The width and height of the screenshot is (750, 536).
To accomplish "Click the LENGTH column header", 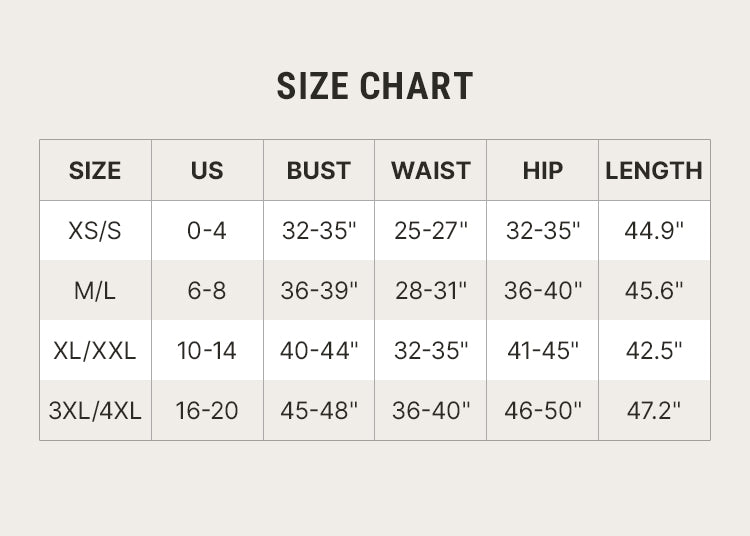I will [654, 171].
